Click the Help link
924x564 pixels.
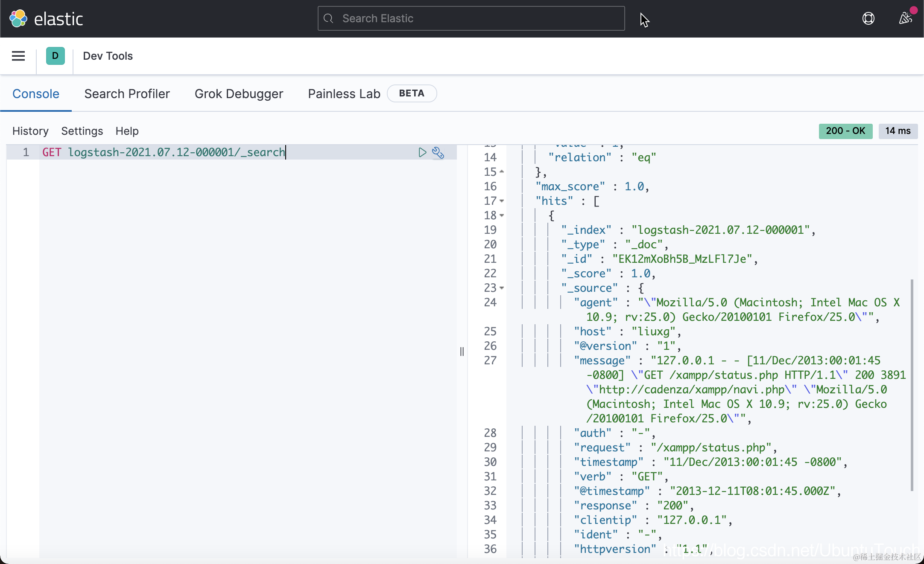click(127, 131)
